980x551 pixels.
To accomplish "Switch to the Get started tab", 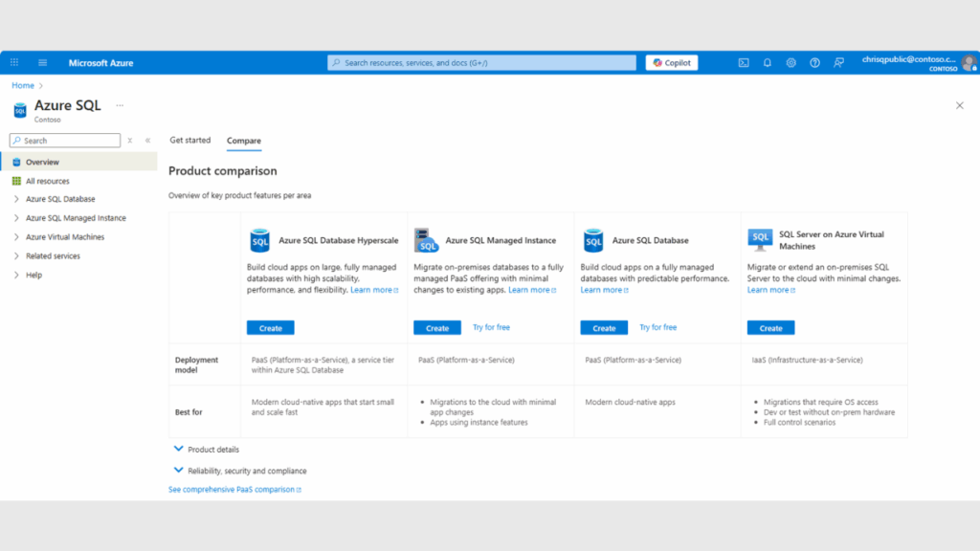I will [x=189, y=140].
